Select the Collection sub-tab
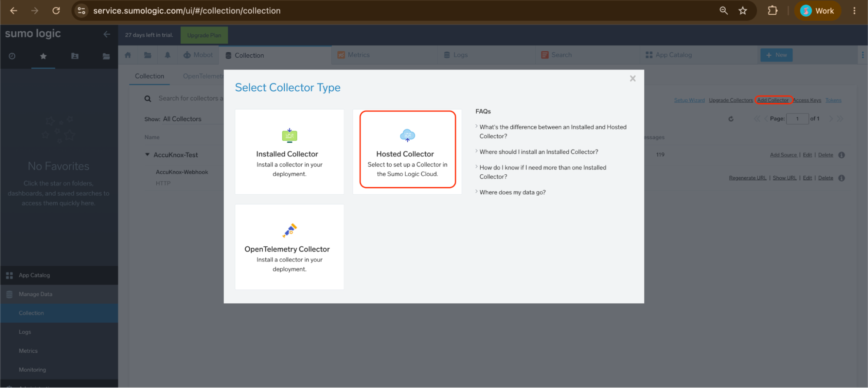The height and width of the screenshot is (388, 868). [149, 76]
